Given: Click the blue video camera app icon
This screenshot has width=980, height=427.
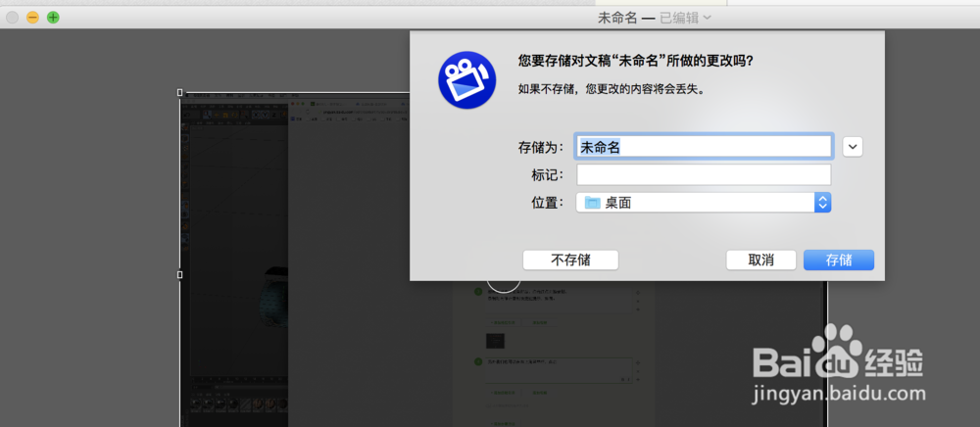Looking at the screenshot, I should point(466,80).
